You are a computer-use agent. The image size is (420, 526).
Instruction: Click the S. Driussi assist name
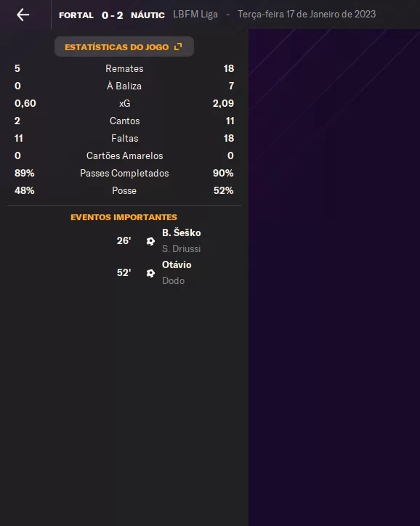pyautogui.click(x=182, y=248)
